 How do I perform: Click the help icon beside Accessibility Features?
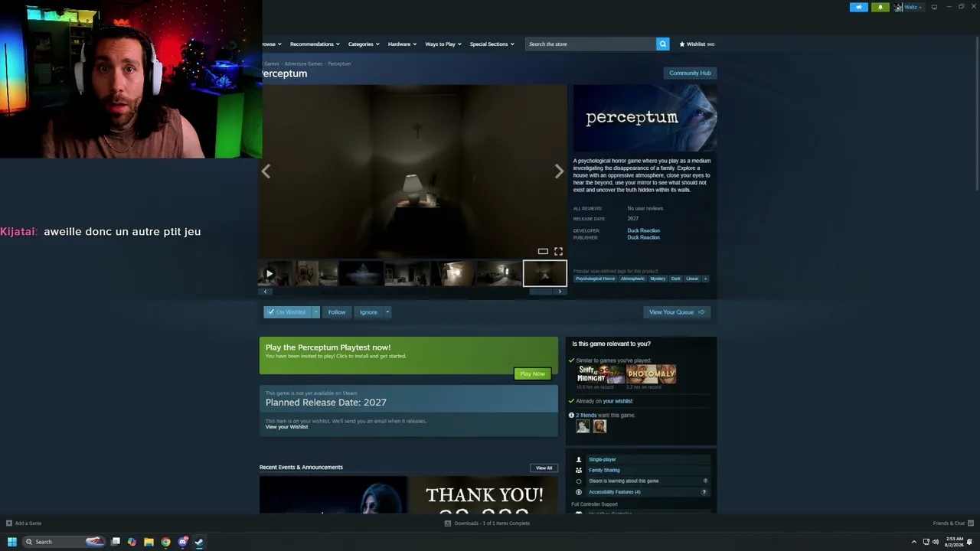[704, 492]
